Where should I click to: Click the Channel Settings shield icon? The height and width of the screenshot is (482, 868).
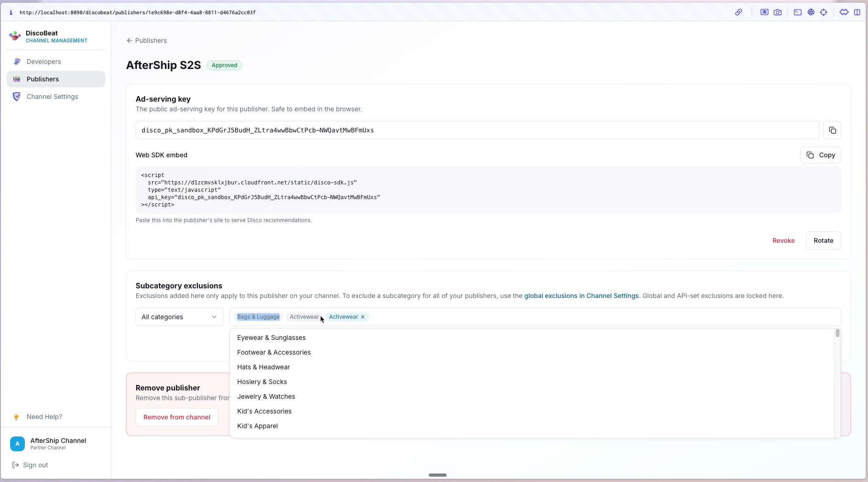click(x=17, y=97)
